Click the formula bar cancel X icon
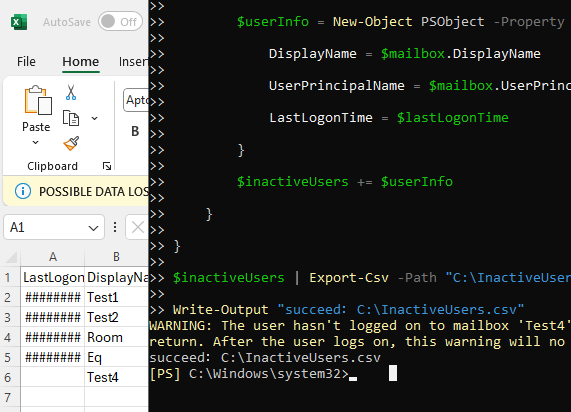Screen dimensions: 571x412 [x=138, y=227]
